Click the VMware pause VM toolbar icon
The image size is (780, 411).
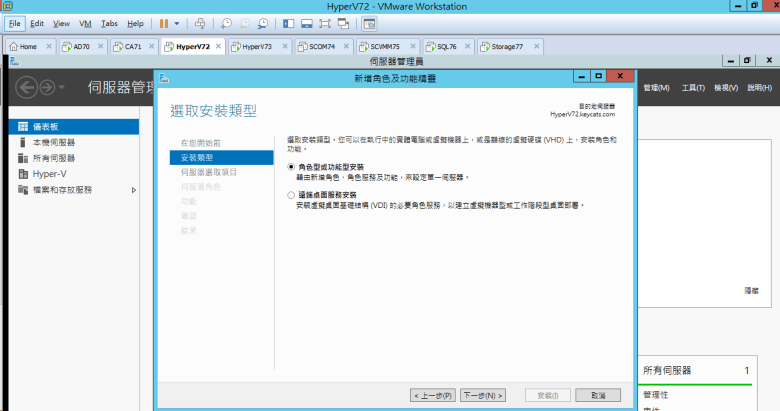pyautogui.click(x=163, y=23)
